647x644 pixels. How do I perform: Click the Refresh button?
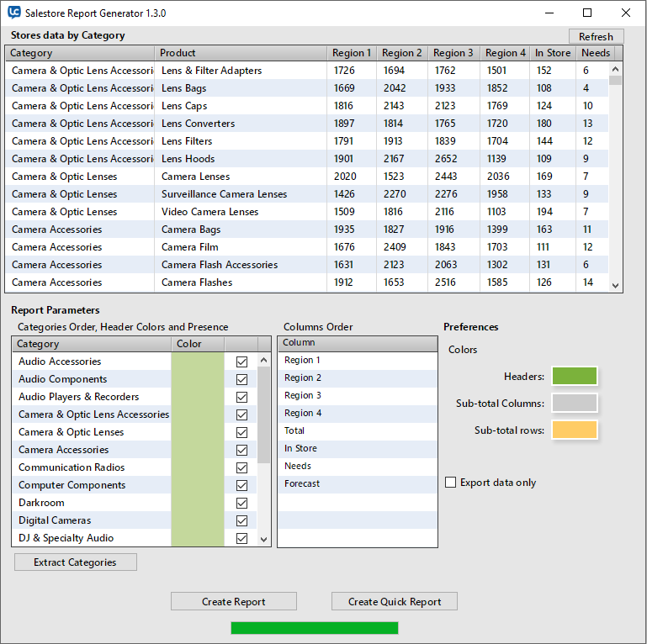point(596,36)
